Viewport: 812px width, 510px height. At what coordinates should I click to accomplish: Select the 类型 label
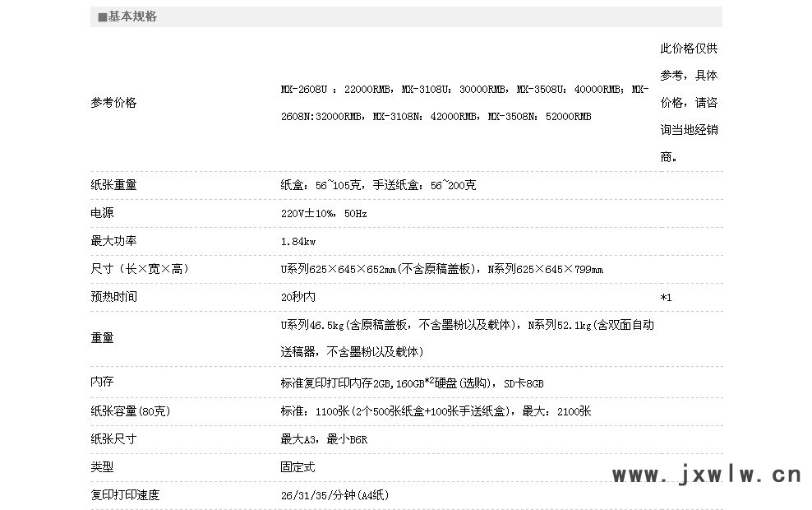[x=102, y=467]
